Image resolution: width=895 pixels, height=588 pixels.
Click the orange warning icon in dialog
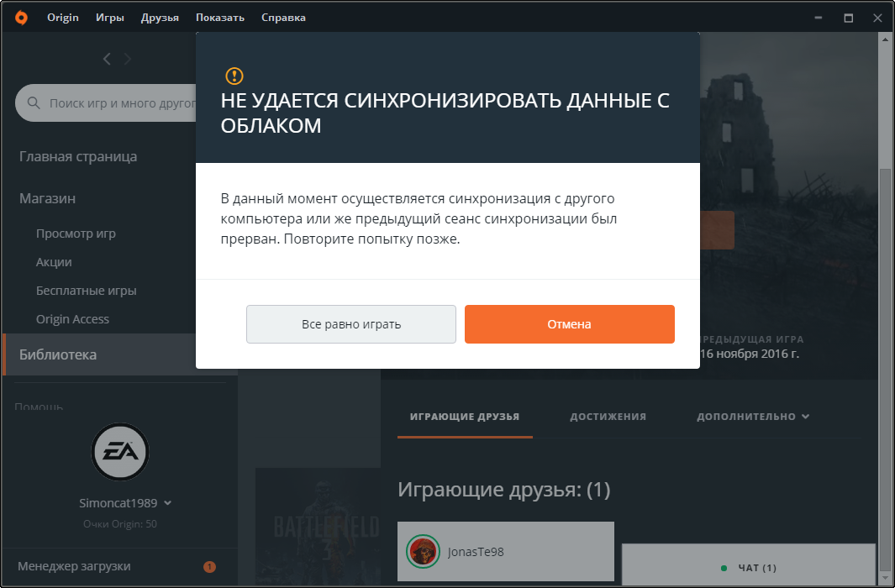click(x=234, y=76)
